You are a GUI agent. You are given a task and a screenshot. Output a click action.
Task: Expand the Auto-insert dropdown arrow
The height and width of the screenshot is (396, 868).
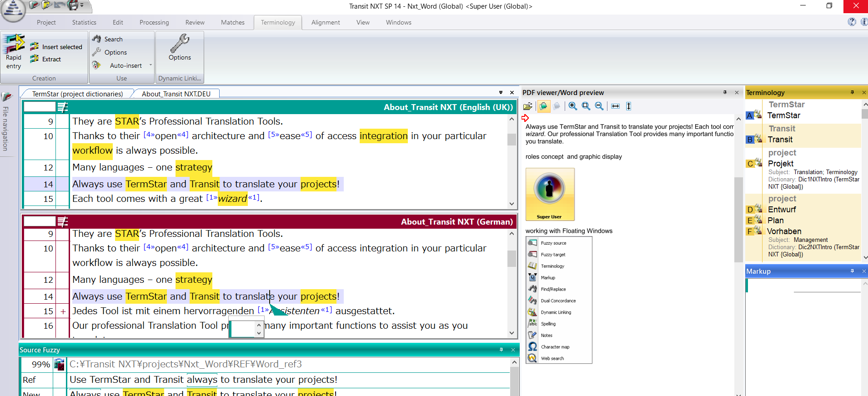coord(151,65)
